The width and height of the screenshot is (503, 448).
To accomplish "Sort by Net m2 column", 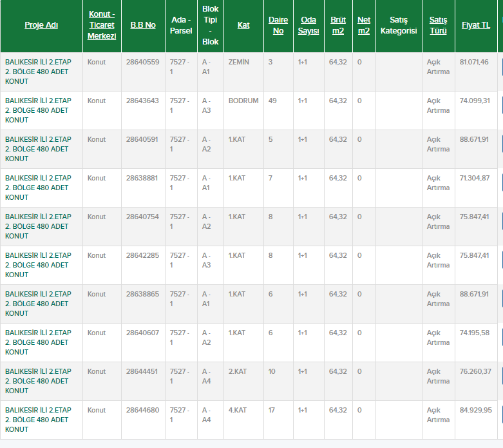I will click(364, 25).
